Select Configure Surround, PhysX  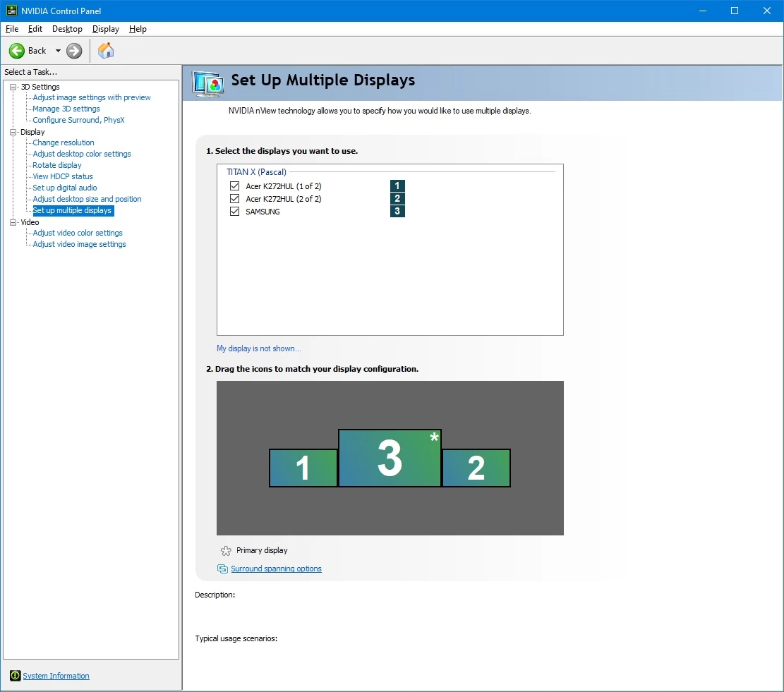(78, 120)
